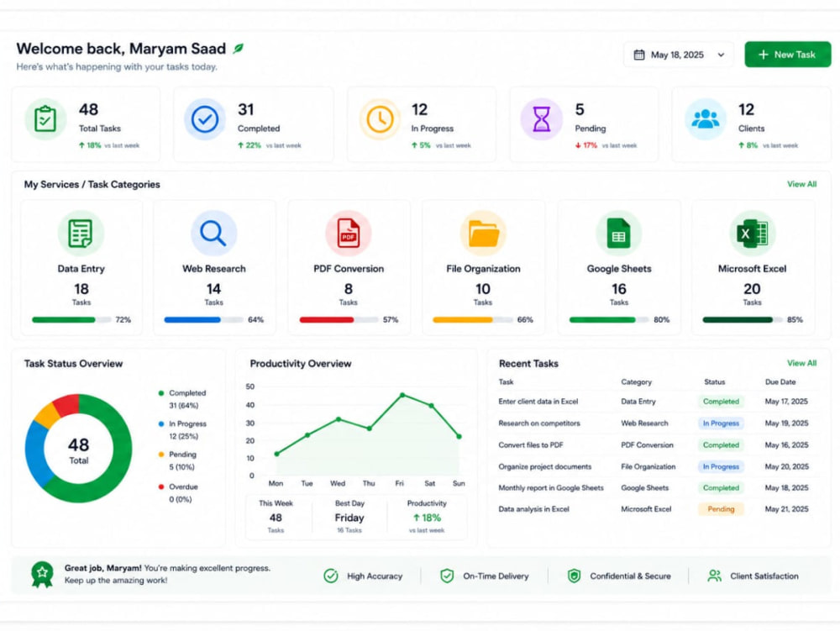Click In Progress badge for Research on competitors

coord(721,423)
